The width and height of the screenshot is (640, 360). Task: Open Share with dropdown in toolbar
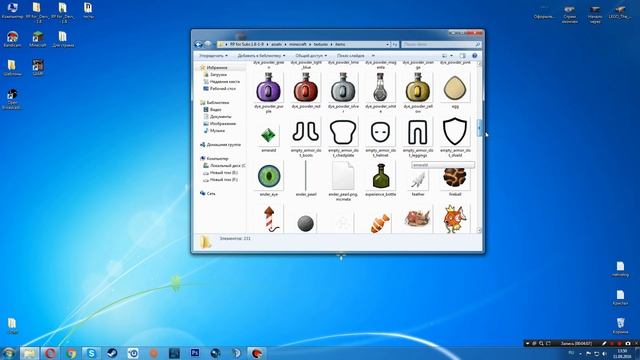point(311,56)
